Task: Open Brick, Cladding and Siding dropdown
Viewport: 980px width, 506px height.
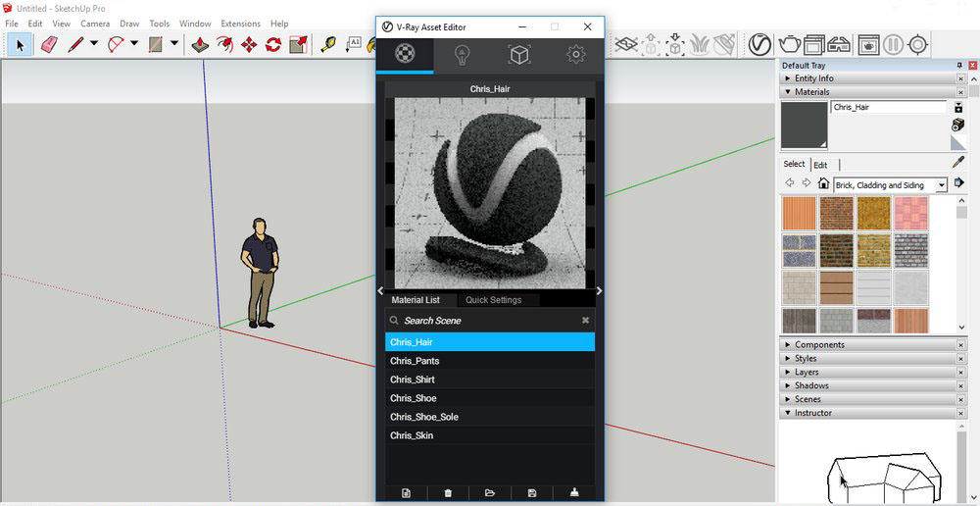Action: pos(941,185)
